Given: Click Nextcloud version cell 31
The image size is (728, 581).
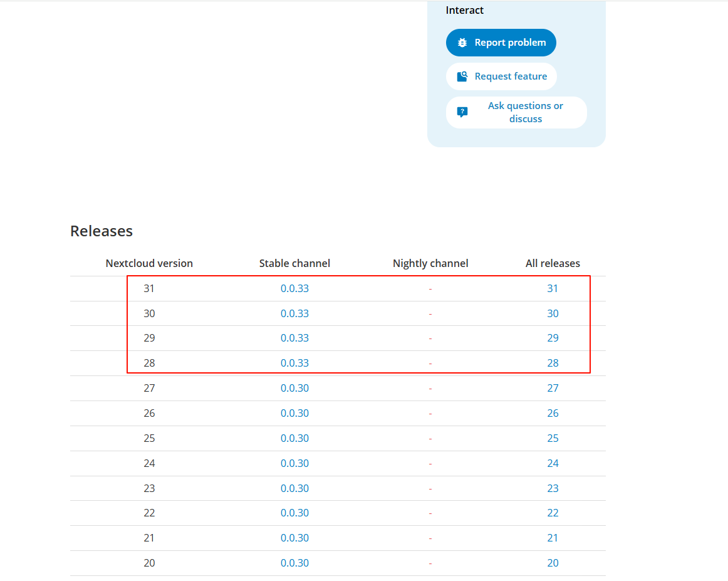Looking at the screenshot, I should (149, 288).
